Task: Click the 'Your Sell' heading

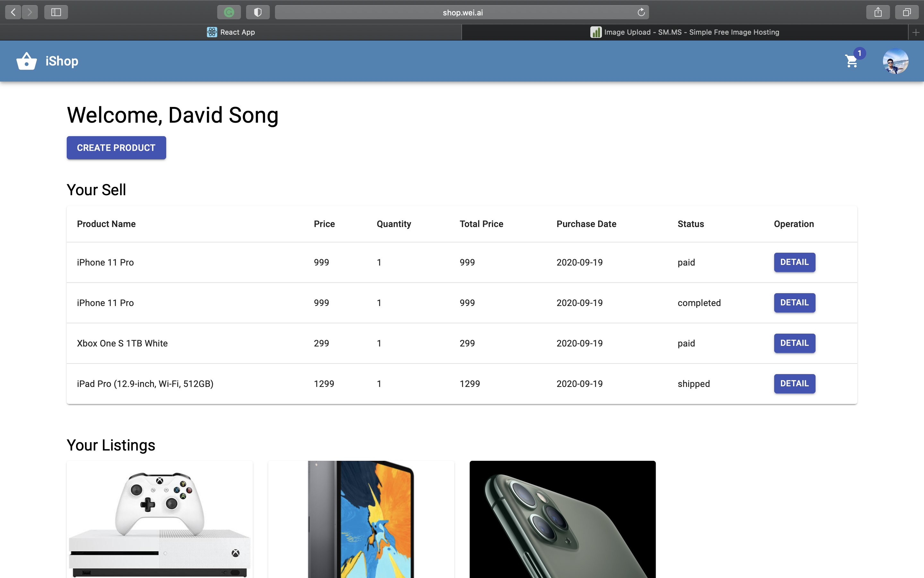Action: click(x=96, y=190)
